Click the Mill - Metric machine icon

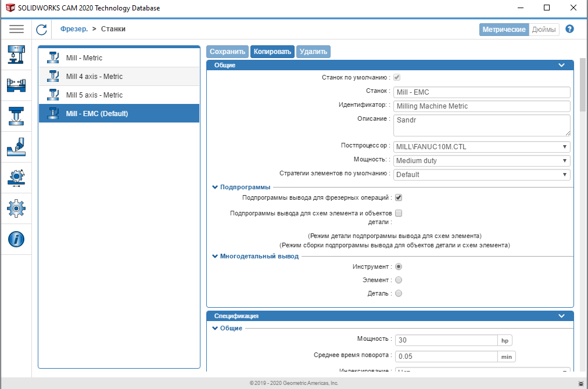pyautogui.click(x=53, y=57)
